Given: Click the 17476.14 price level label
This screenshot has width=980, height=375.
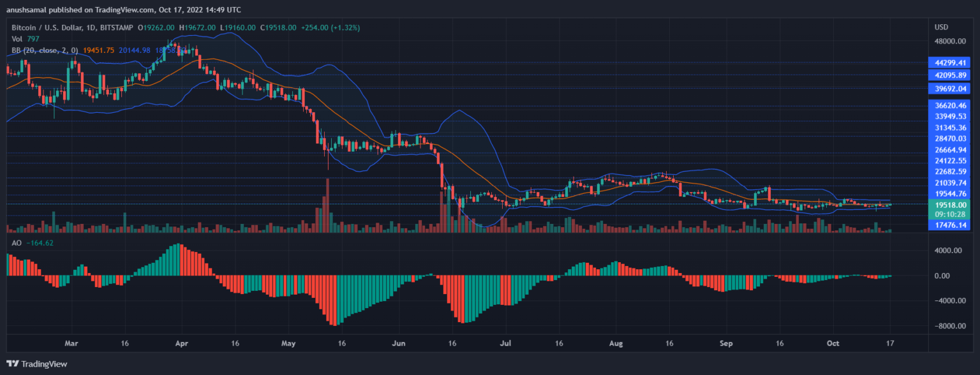Looking at the screenshot, I should (x=949, y=225).
